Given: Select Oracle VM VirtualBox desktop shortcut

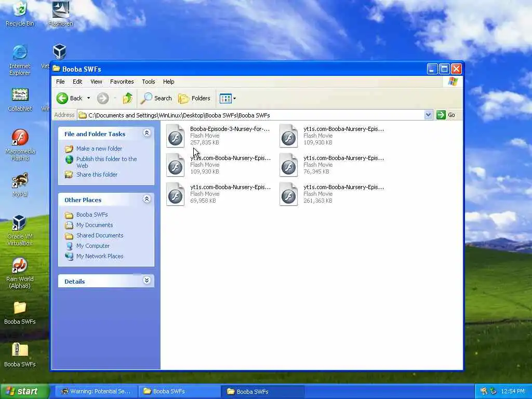Looking at the screenshot, I should coord(20,230).
